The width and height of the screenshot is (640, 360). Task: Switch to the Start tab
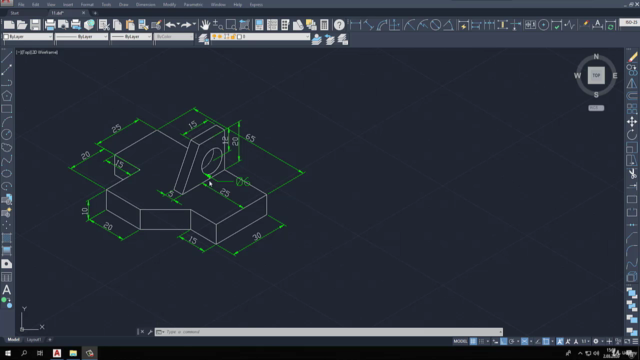pyautogui.click(x=15, y=13)
